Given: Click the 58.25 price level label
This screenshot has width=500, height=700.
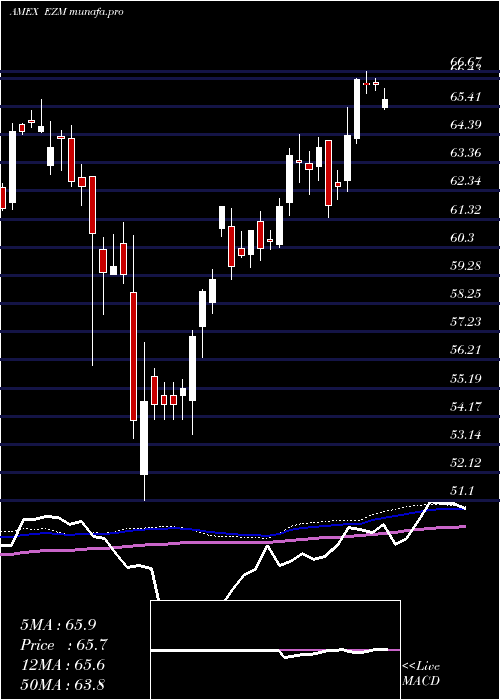Looking at the screenshot, I should 466,293.
